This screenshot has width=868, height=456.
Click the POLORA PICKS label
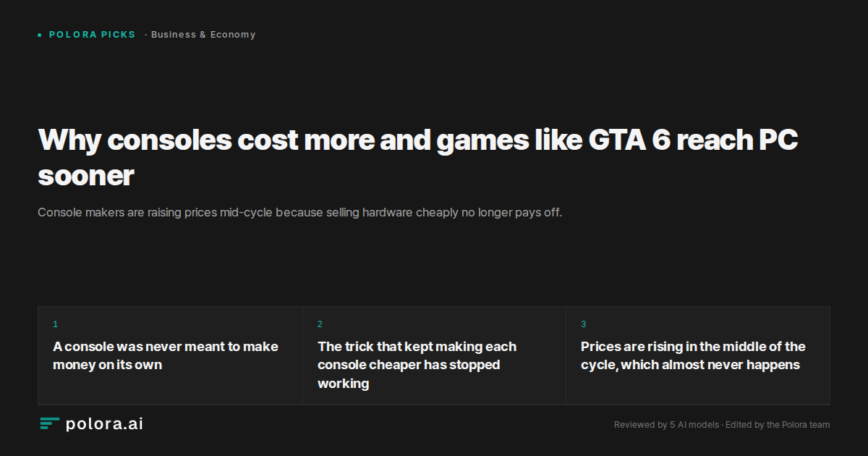click(x=93, y=35)
